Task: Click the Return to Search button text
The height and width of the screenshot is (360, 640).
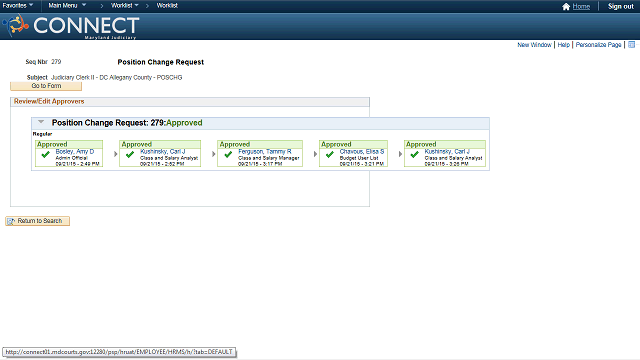Action: coord(40,221)
